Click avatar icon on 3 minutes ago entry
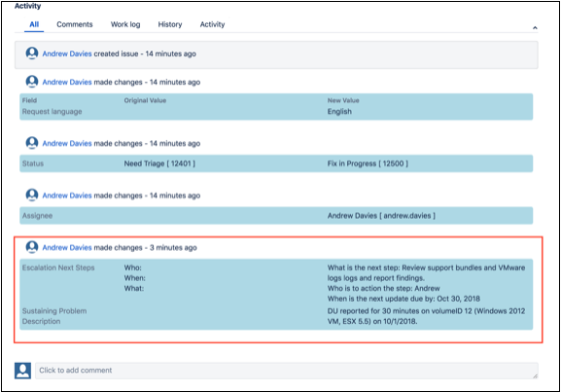 coord(32,247)
